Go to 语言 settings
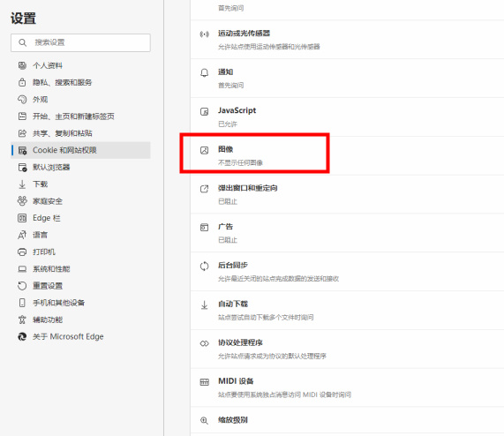The width and height of the screenshot is (504, 436). tap(80, 235)
